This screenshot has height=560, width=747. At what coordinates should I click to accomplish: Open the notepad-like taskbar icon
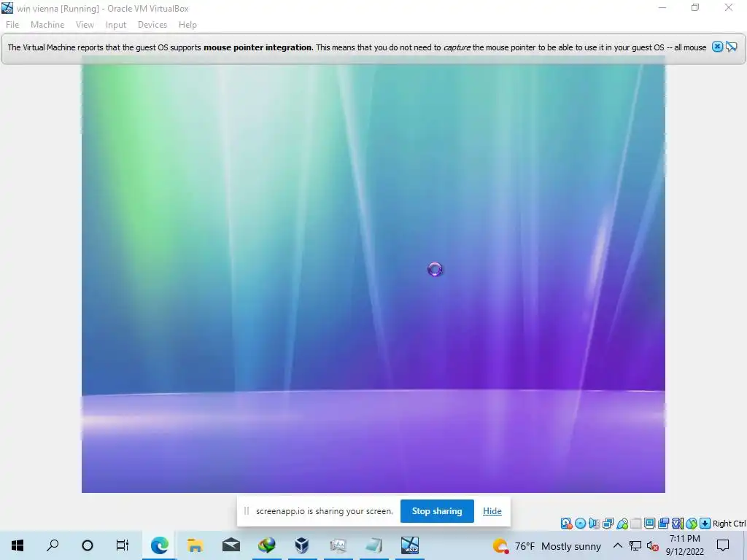[374, 545]
